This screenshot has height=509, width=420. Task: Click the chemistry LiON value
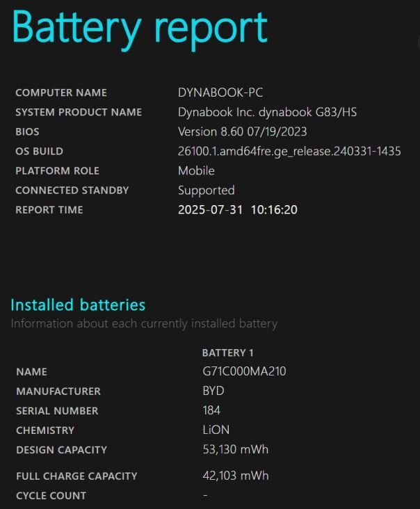[x=216, y=430]
